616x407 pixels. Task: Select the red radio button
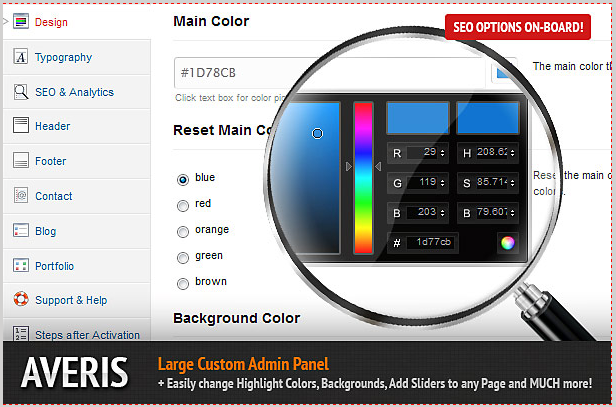(x=183, y=205)
